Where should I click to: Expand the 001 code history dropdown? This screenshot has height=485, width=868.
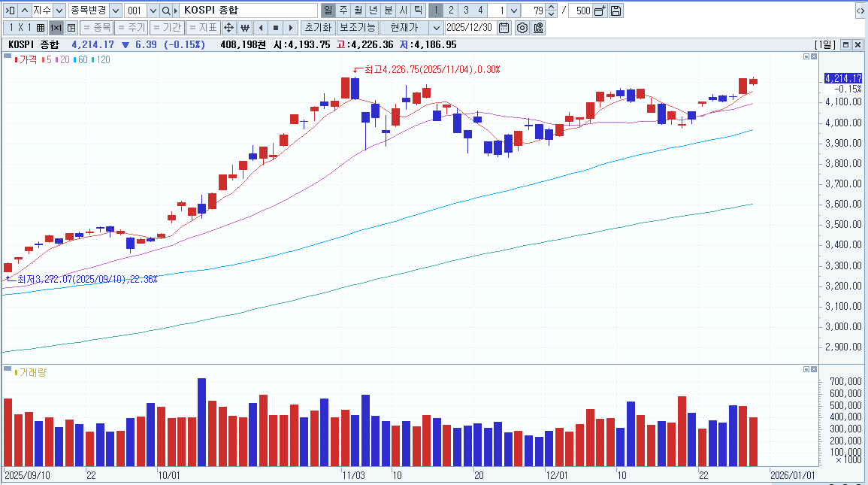(153, 11)
